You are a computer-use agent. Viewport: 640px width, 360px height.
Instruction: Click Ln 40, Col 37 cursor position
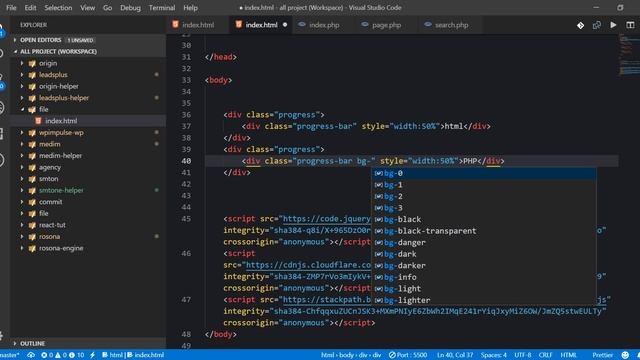(455, 355)
